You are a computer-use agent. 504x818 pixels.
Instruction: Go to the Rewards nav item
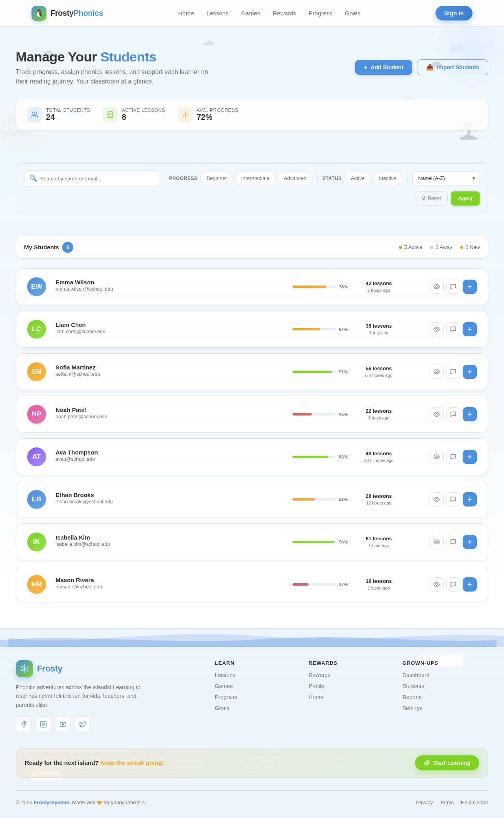284,13
